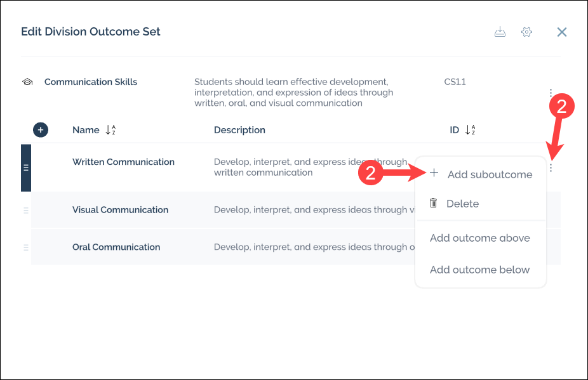588x380 pixels.
Task: Choose Add outcome below option
Action: coord(479,270)
